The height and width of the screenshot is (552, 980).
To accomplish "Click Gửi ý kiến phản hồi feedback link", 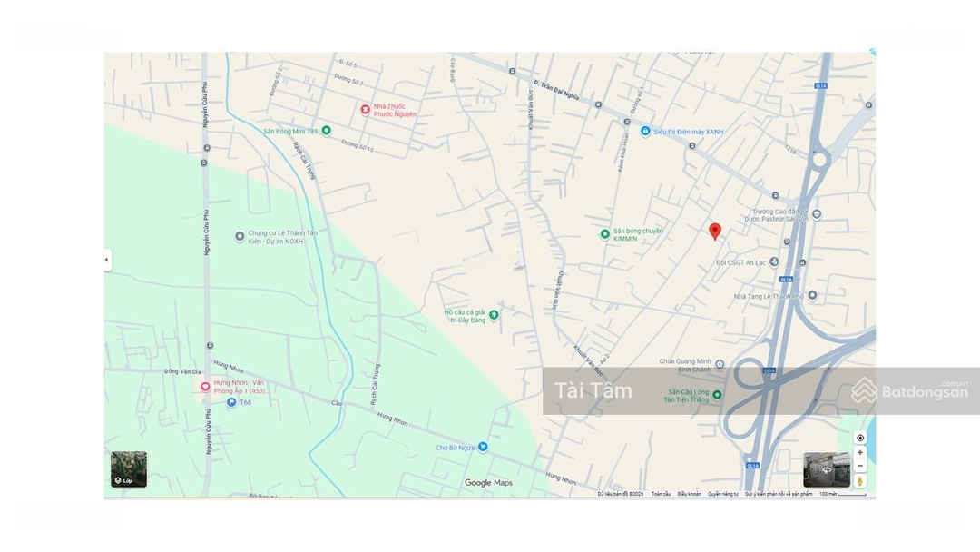I will point(778,494).
